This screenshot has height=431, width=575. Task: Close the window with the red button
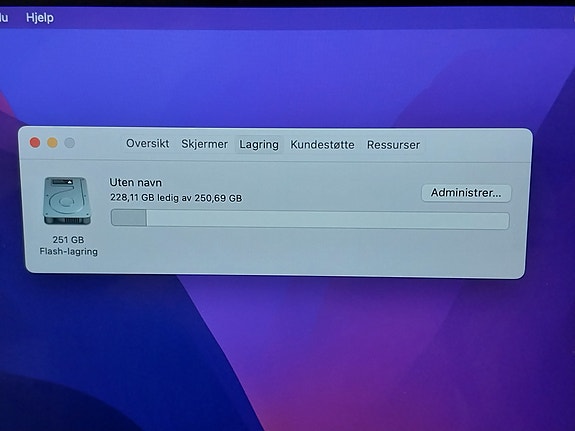coord(35,143)
